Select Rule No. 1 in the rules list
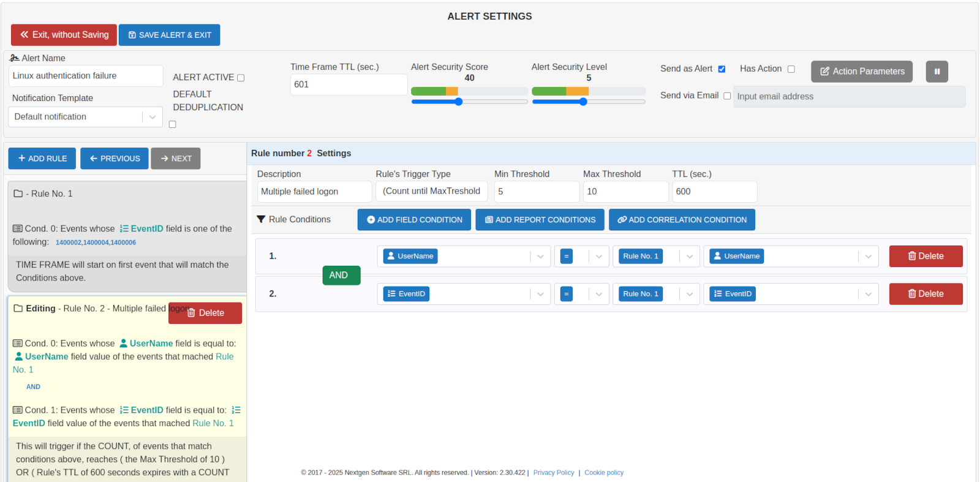980x482 pixels. (x=51, y=194)
